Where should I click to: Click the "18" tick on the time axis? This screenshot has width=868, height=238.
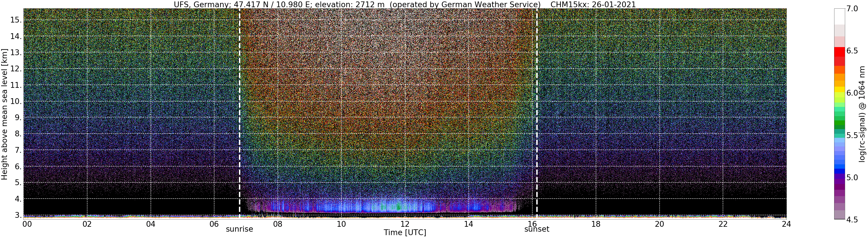click(x=596, y=224)
